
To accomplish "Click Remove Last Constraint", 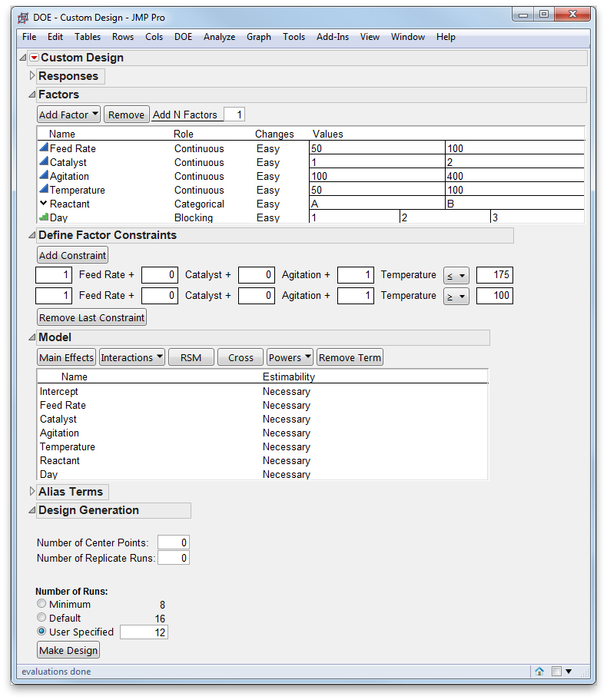I will (x=91, y=317).
